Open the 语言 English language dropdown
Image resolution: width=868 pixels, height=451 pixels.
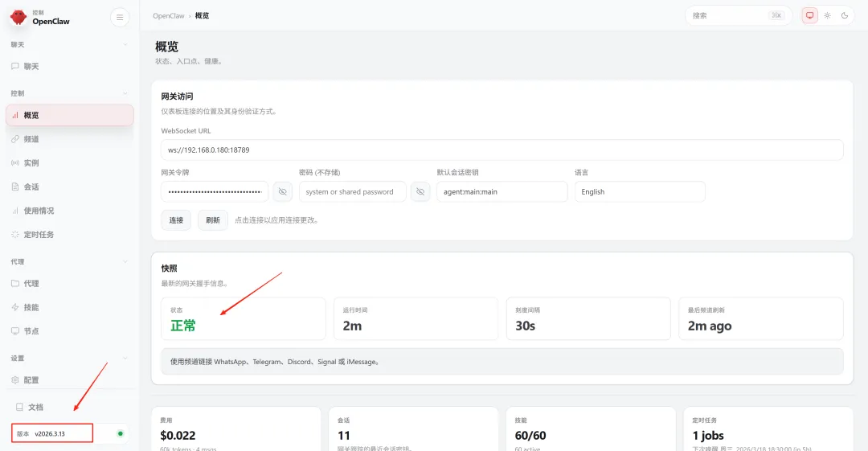640,191
